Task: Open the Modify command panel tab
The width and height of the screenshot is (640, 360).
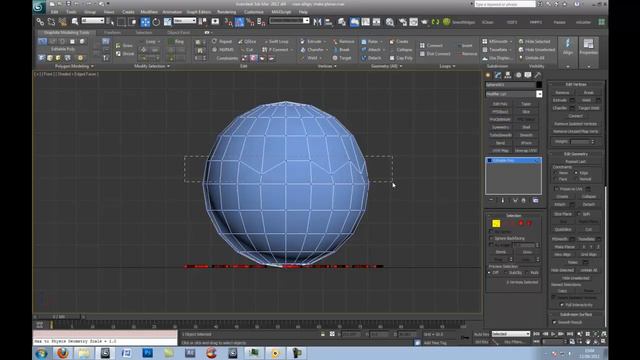Action: [x=498, y=75]
